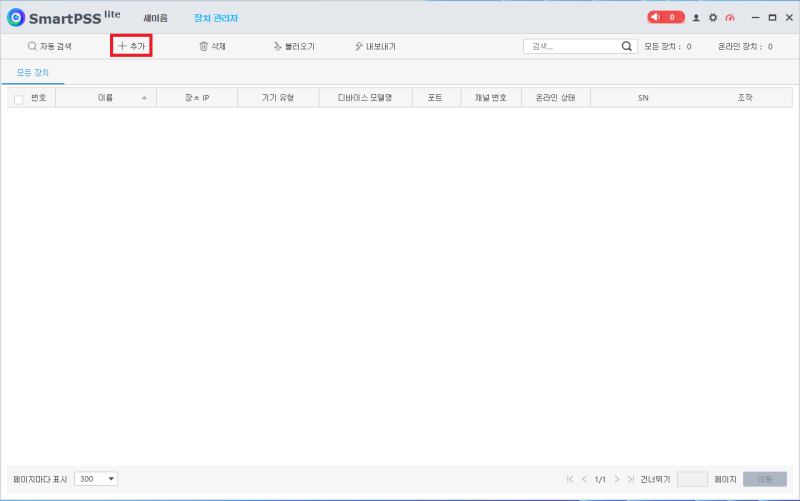Image resolution: width=800 pixels, height=501 pixels.
Task: Open the user account icon
Action: 696,18
